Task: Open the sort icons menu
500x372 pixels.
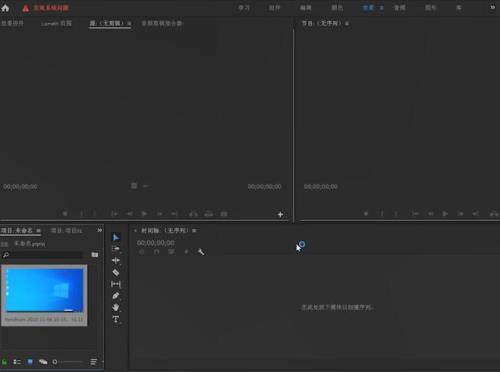Action: coord(94,362)
